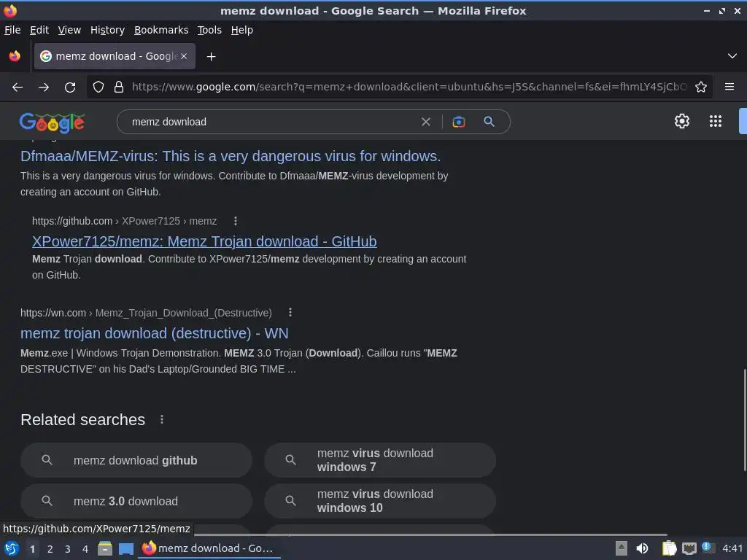Go to the Google logo homepage
The image size is (747, 560).
(53, 122)
